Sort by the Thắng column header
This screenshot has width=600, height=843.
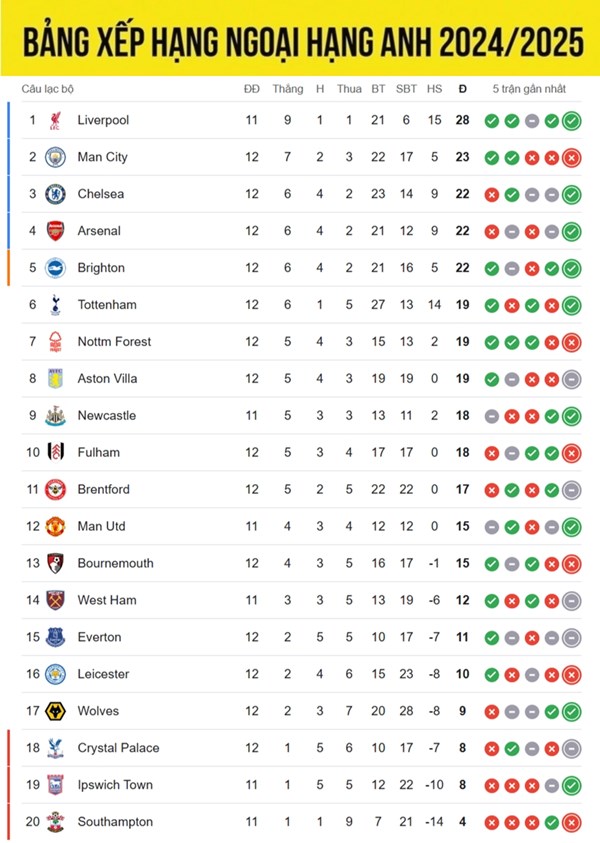(287, 89)
